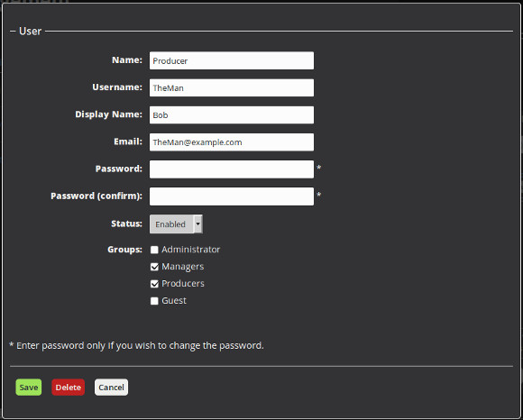Viewport: 523px width, 420px height.
Task: Open the Status dropdown showing Enabled
Action: [176, 224]
